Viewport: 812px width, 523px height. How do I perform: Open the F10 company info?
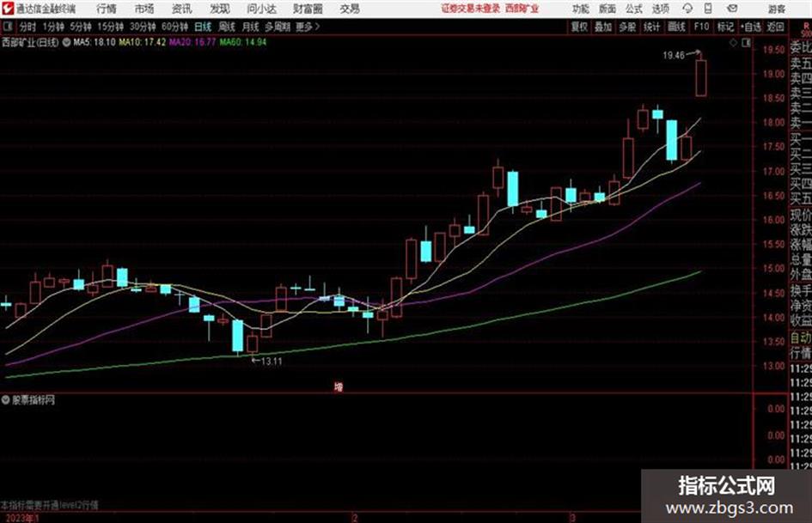(x=701, y=27)
